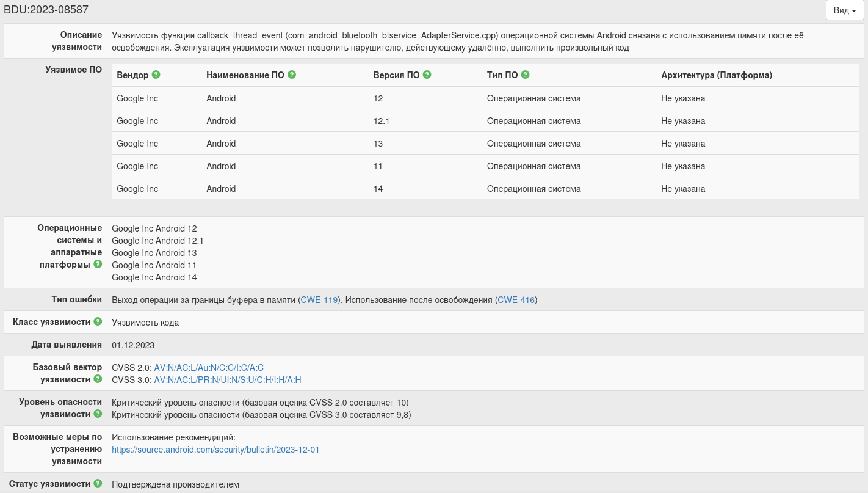The width and height of the screenshot is (868, 493).
Task: Click help icon next to Статус уязвимости
Action: click(98, 484)
